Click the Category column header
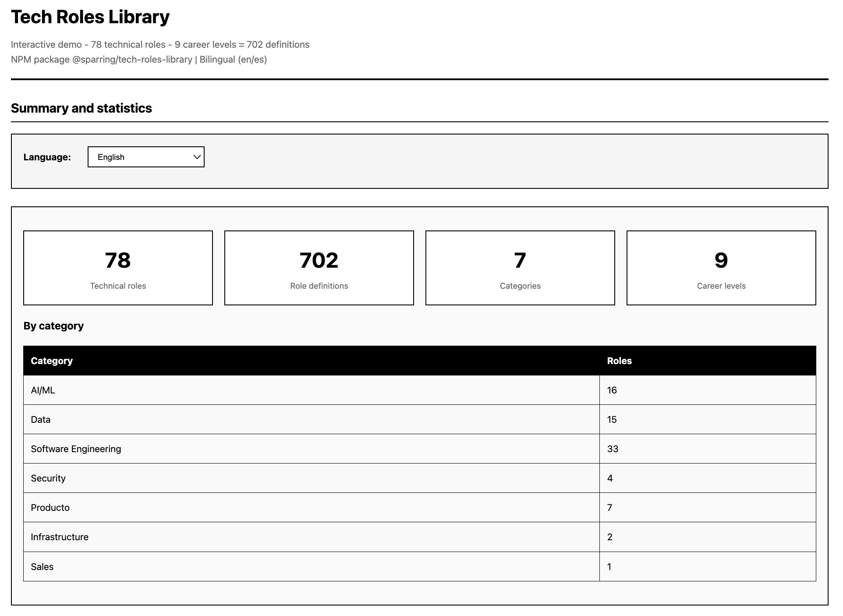 (x=52, y=361)
